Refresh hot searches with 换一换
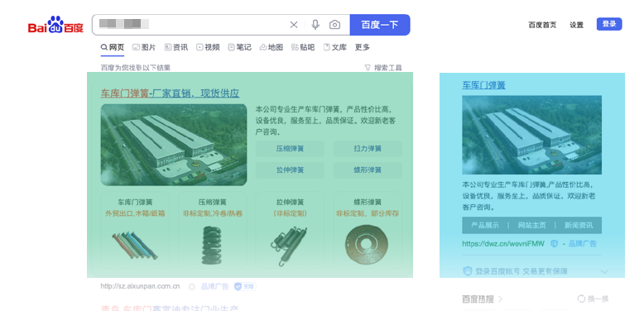Screen dimensions: 644x311 pos(593,299)
